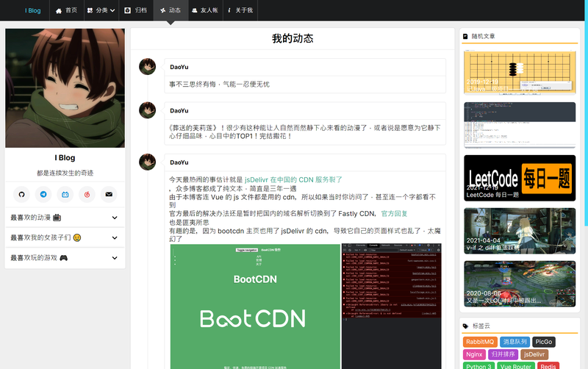Click the 我的动态 page heading
Viewport: 588px width, 369px height.
[x=293, y=38]
